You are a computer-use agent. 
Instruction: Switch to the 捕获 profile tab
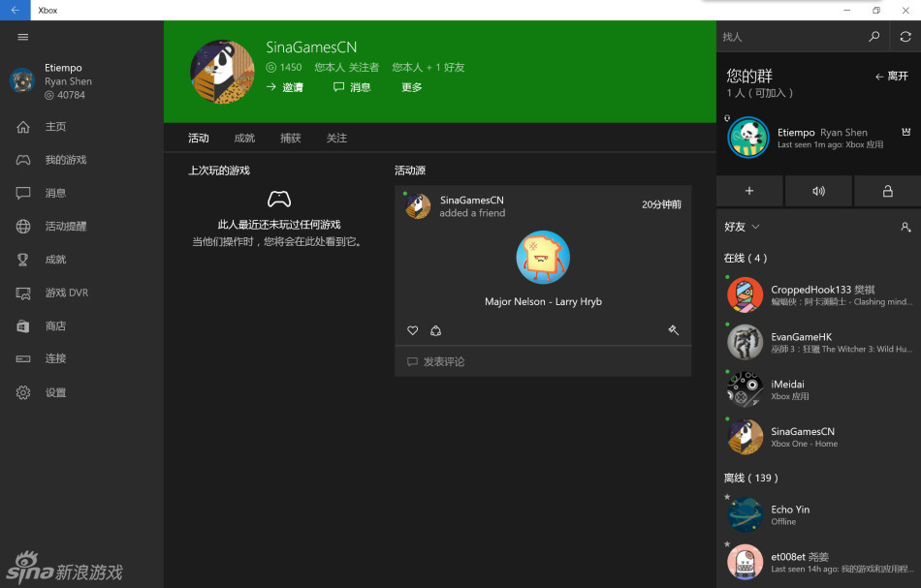pos(291,139)
